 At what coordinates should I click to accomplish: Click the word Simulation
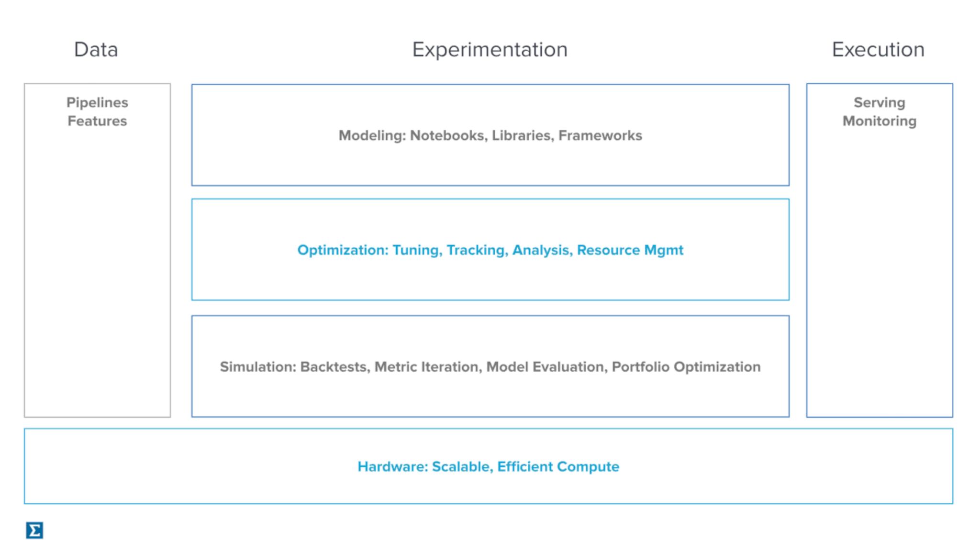258,367
